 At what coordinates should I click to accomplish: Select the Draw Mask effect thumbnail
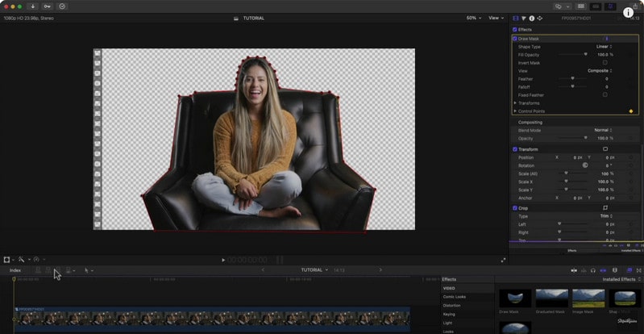[x=515, y=299]
